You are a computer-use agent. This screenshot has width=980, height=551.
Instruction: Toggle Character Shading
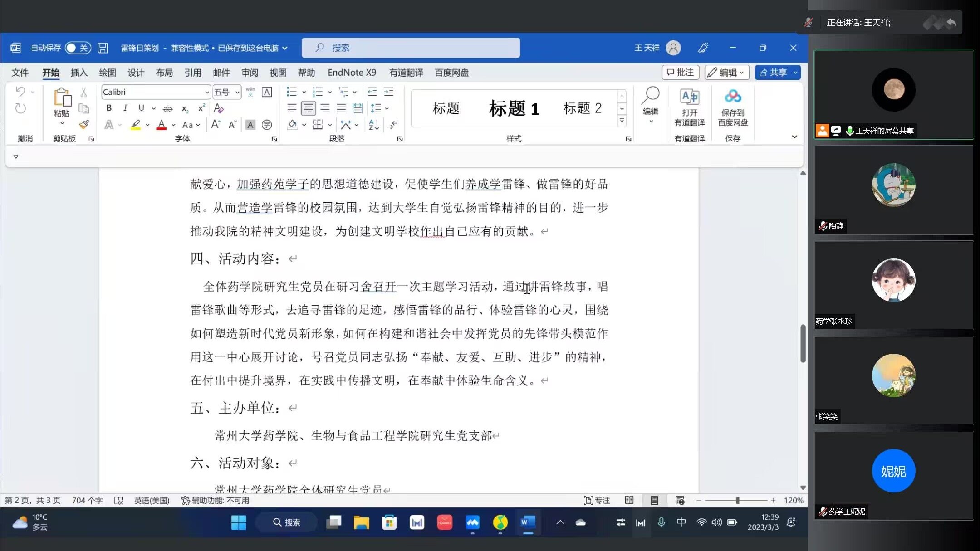point(250,125)
